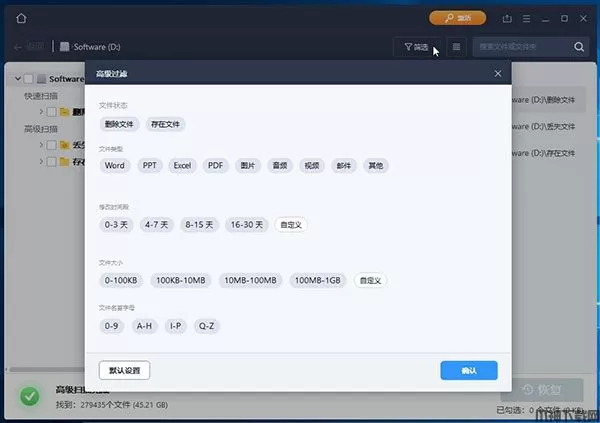Close the advanced filter dialog
The width and height of the screenshot is (600, 423).
497,73
